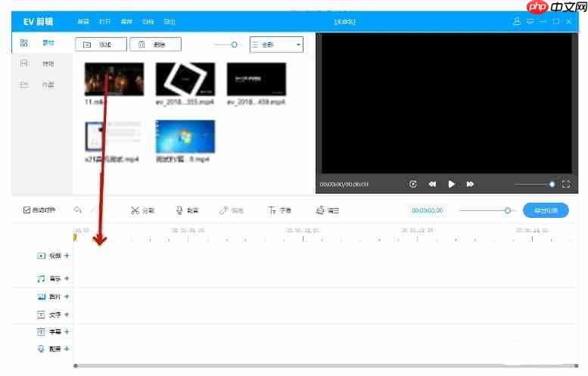Click the third menu item in title bar
Viewport: 588px width, 376px height.
coord(126,21)
